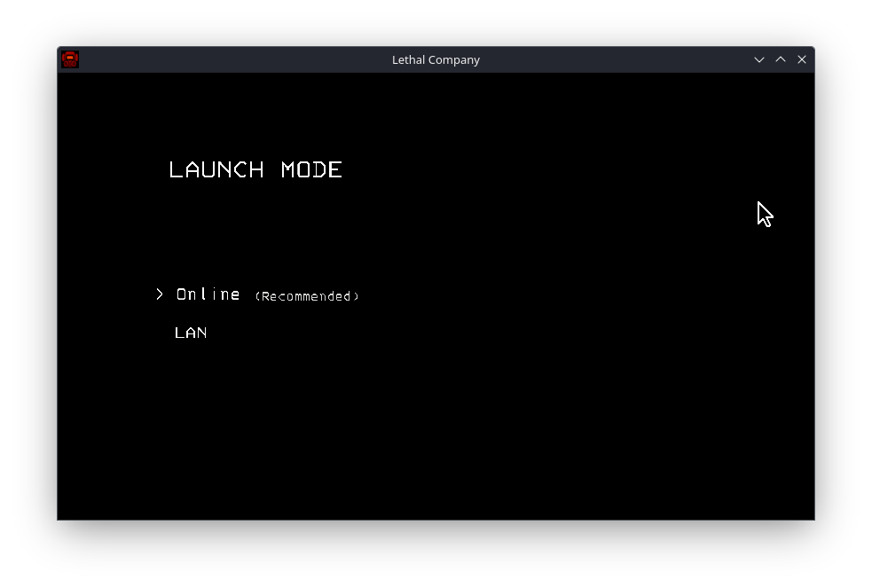This screenshot has width=872, height=588.
Task: Close the Lethal Company window
Action: click(801, 59)
